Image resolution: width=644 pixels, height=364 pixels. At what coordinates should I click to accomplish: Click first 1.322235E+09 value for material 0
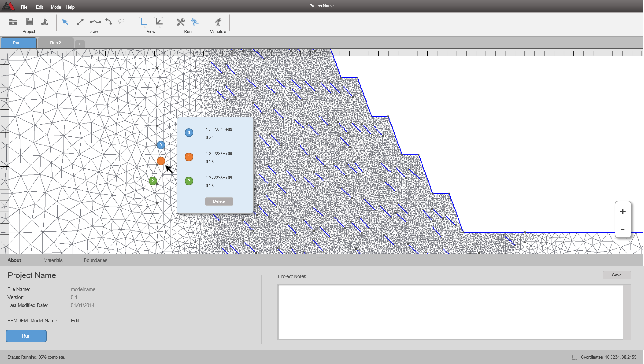pos(219,129)
